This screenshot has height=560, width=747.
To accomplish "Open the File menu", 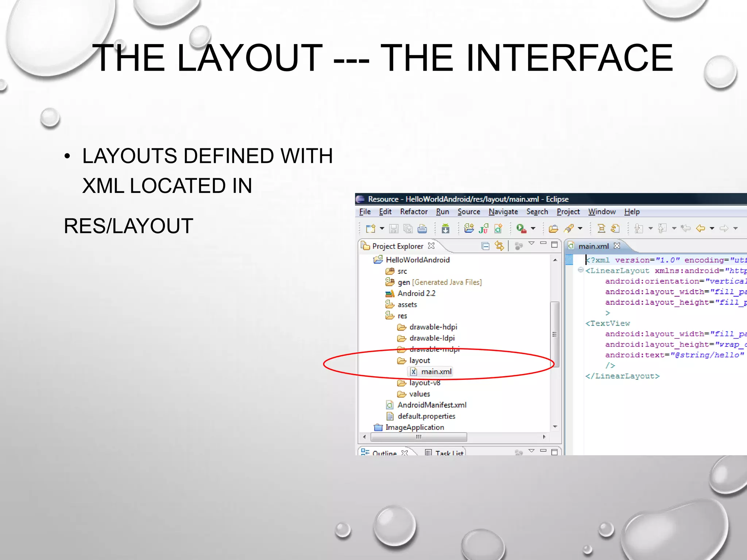I will (365, 212).
